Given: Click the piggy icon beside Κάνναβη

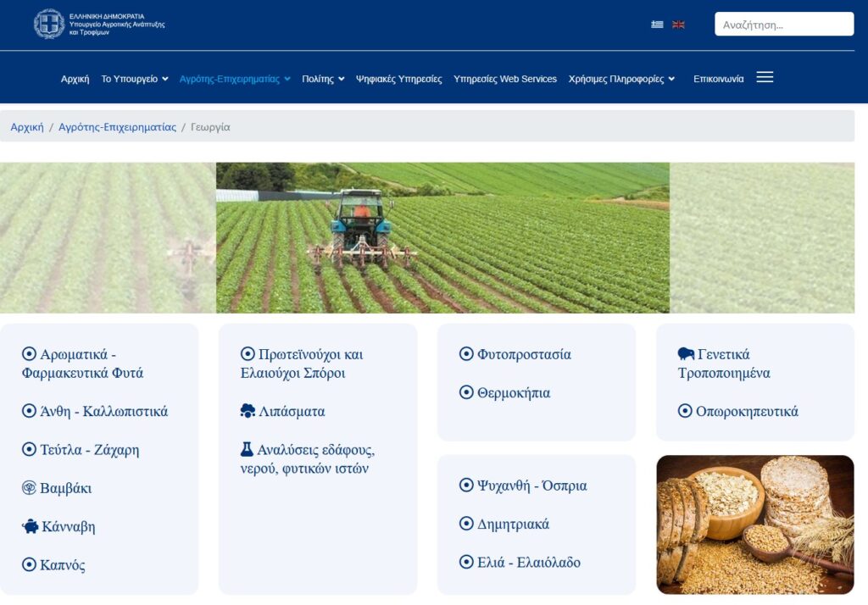Looking at the screenshot, I should [30, 526].
